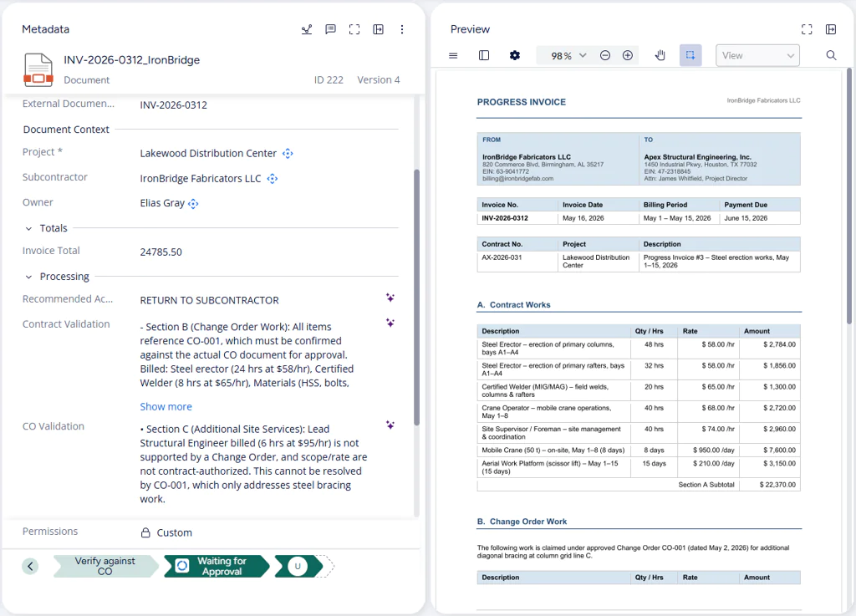This screenshot has width=856, height=616.
Task: Click the Custom permissions value
Action: click(x=174, y=532)
